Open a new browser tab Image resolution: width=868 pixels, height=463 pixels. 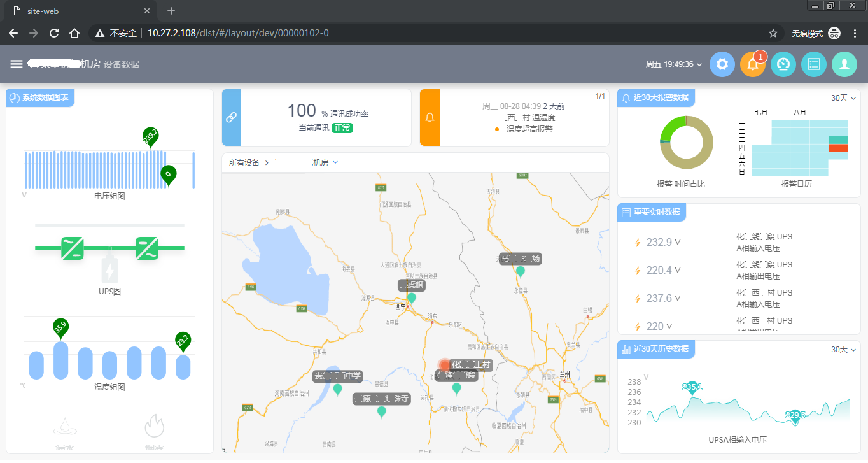pos(171,11)
